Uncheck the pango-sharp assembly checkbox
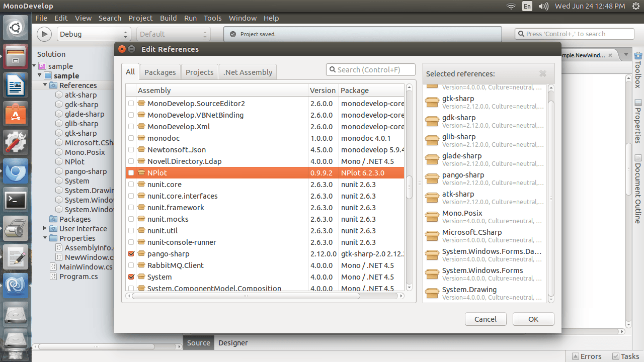Screen dimensions: 644x362 pyautogui.click(x=131, y=254)
